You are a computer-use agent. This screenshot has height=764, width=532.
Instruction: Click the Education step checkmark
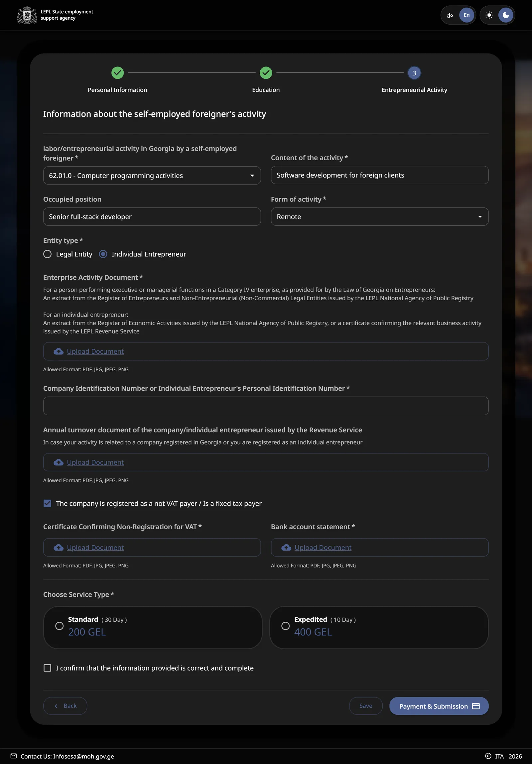pos(266,73)
